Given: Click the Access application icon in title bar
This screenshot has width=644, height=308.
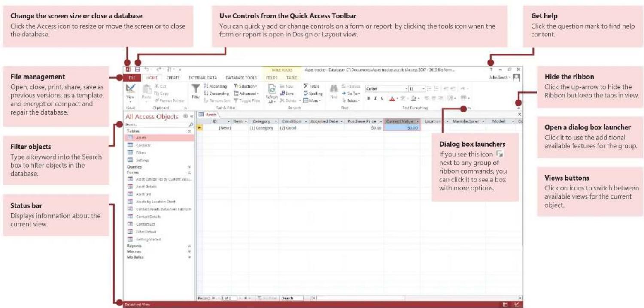Looking at the screenshot, I should pyautogui.click(x=128, y=69).
